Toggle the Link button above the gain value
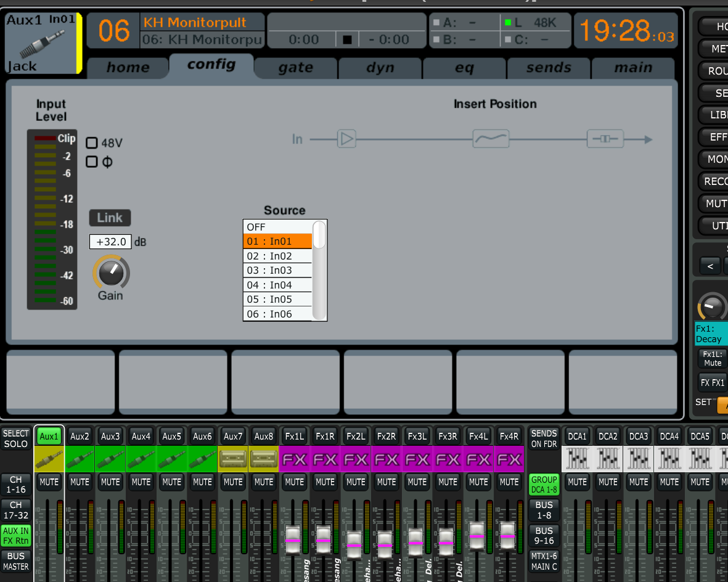Image resolution: width=728 pixels, height=582 pixels. [110, 218]
